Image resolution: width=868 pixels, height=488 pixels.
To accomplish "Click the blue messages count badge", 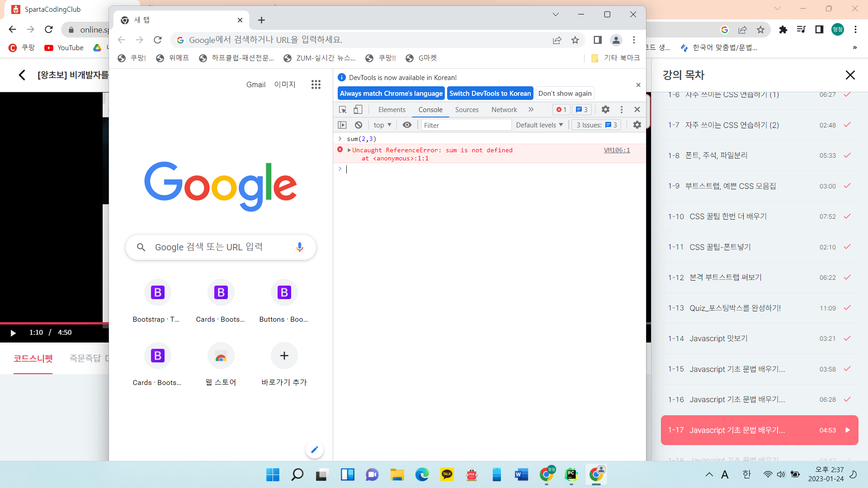I will tap(581, 110).
